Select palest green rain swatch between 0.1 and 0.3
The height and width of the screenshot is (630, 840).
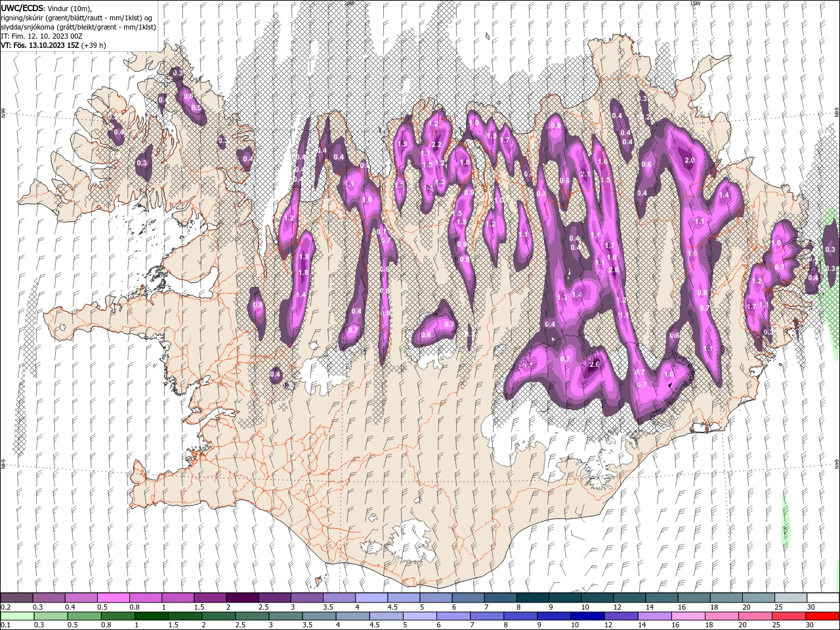pyautogui.click(x=17, y=616)
